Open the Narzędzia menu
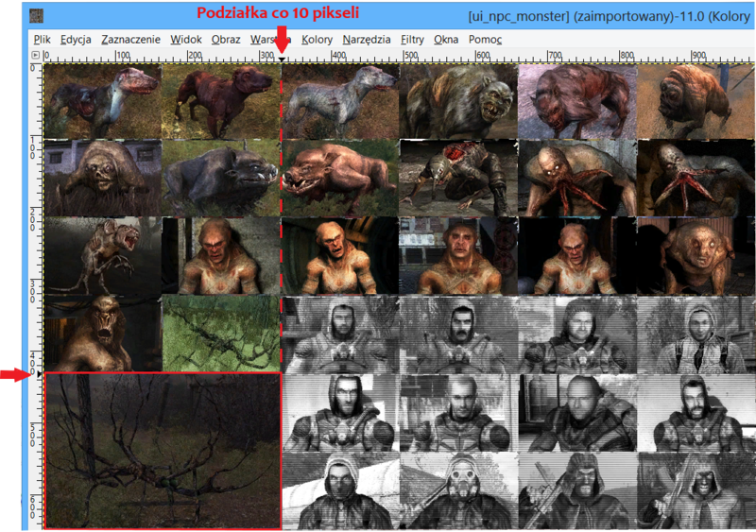The image size is (756, 532). (367, 40)
